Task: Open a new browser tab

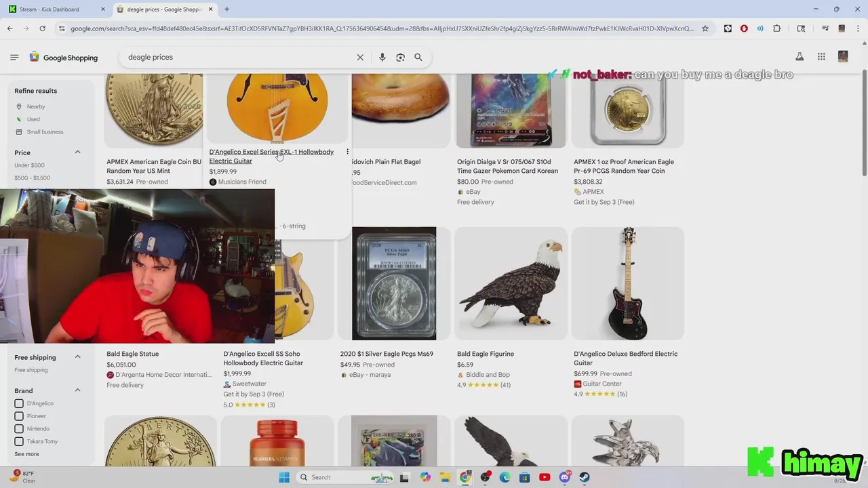Action: coord(226,9)
